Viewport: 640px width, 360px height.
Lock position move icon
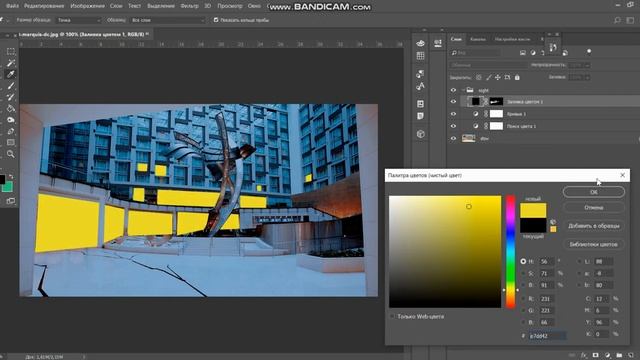click(498, 77)
